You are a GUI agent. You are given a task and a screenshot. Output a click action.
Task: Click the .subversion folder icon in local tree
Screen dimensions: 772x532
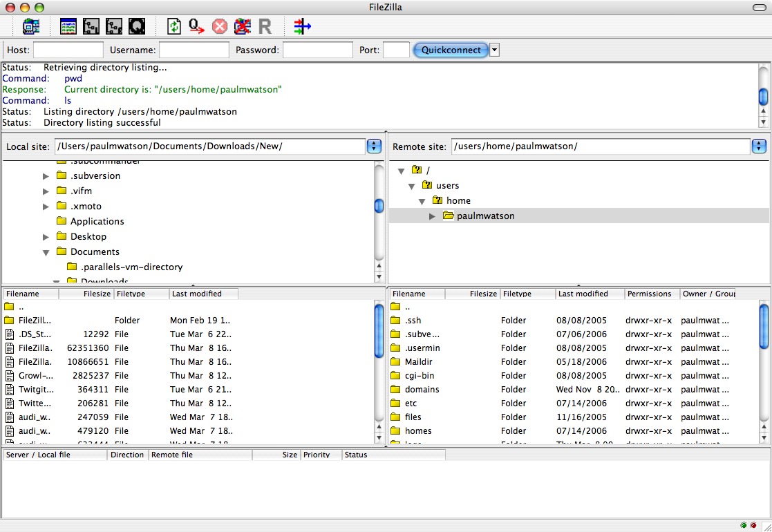pos(61,175)
